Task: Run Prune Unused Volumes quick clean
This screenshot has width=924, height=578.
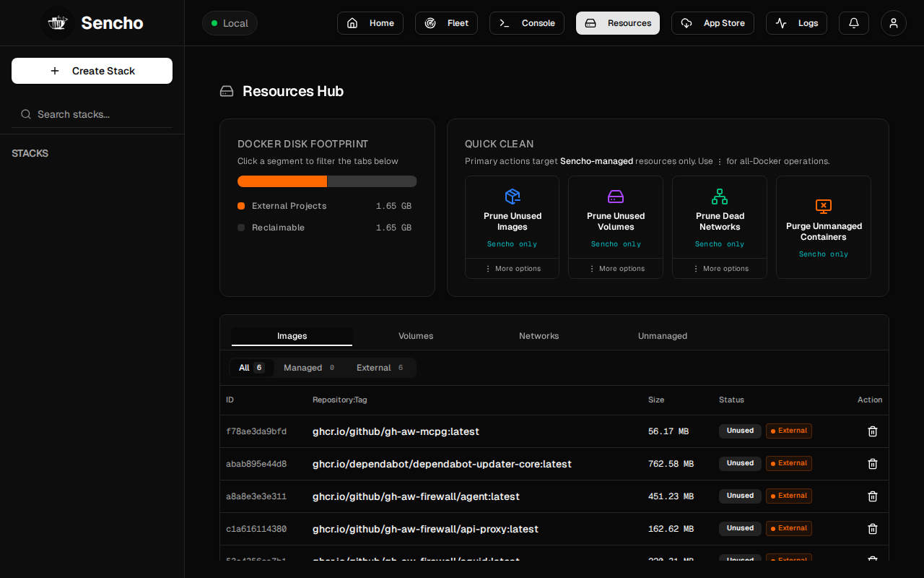Action: point(616,217)
